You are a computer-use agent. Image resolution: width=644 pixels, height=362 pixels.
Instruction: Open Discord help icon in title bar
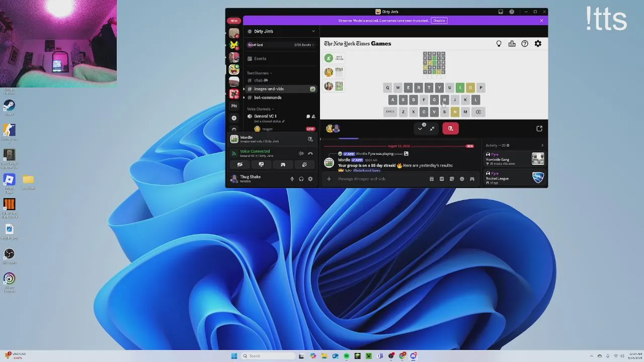(x=512, y=12)
